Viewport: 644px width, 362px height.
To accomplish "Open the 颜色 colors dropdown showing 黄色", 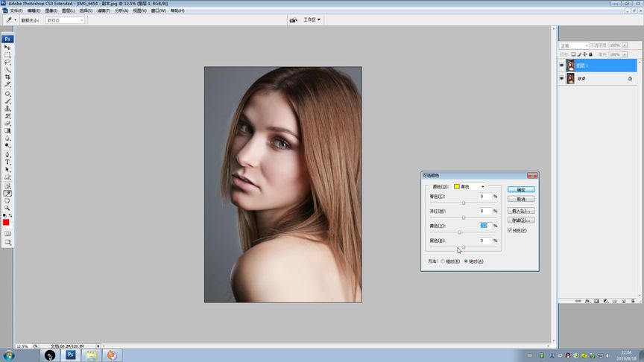I will 470,186.
